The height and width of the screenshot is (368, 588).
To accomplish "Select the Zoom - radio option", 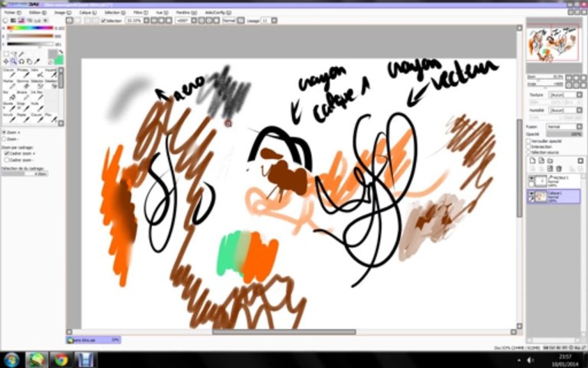I will (4, 139).
